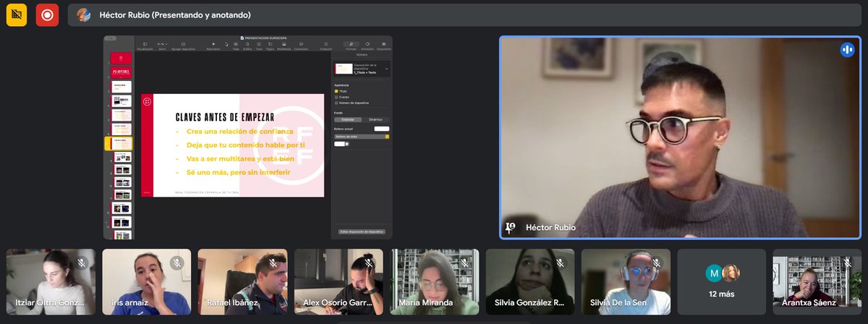Click the 'Héctor Rubio (Presentando y anotando)' bar
This screenshot has width=868, height=324.
coord(464,14)
